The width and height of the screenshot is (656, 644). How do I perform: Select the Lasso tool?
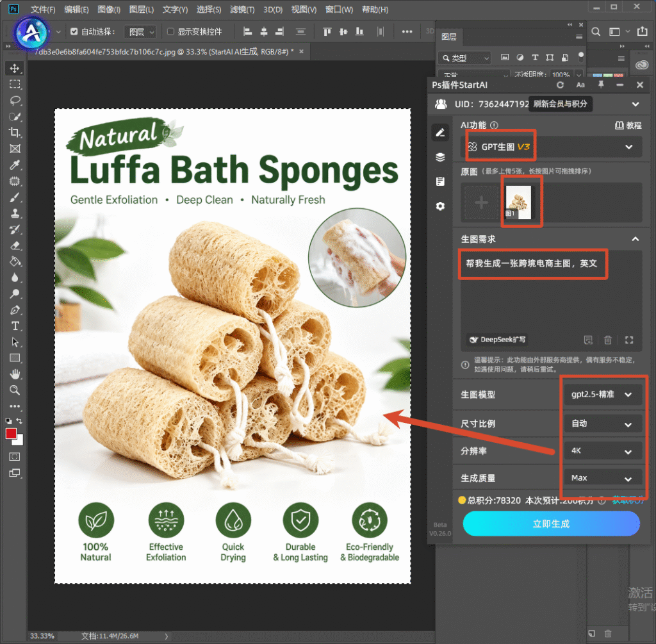click(x=15, y=101)
